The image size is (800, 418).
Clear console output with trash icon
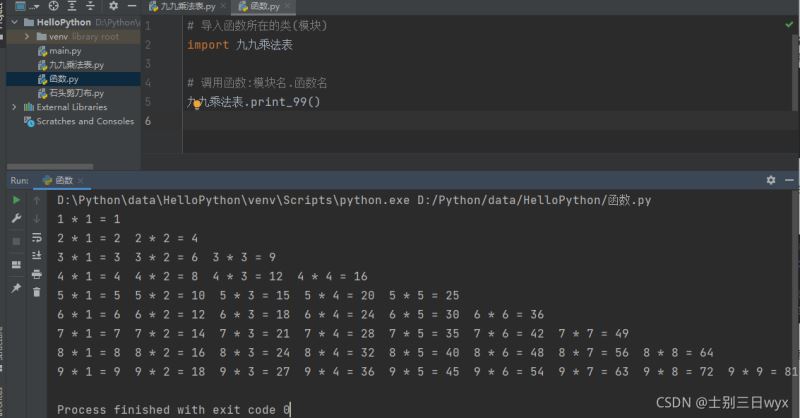point(37,292)
